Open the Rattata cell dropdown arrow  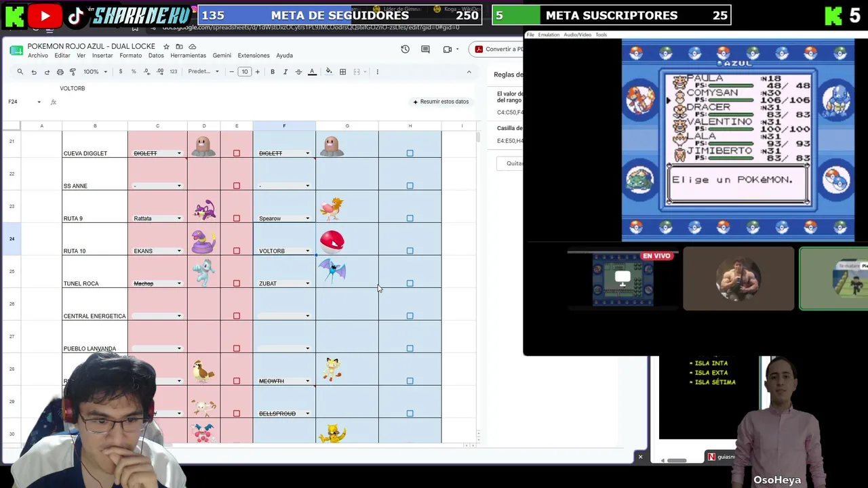tap(179, 218)
